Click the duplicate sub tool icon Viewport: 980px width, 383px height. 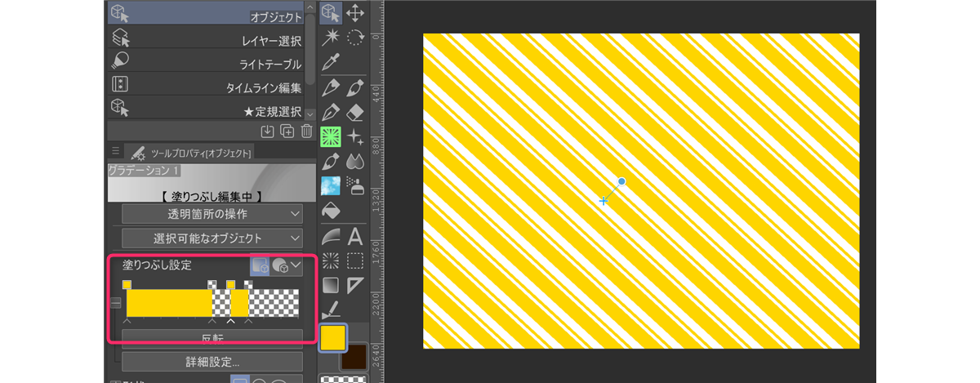[x=287, y=131]
